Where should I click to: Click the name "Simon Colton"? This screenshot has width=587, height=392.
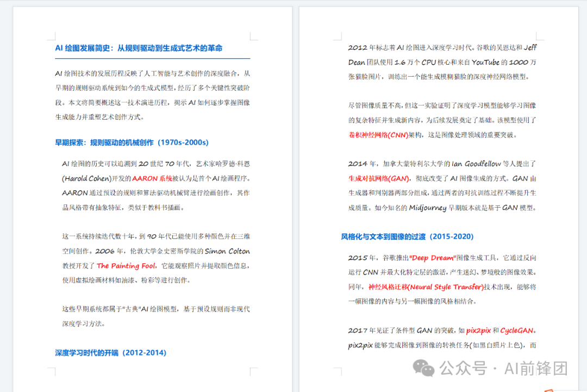[227, 251]
